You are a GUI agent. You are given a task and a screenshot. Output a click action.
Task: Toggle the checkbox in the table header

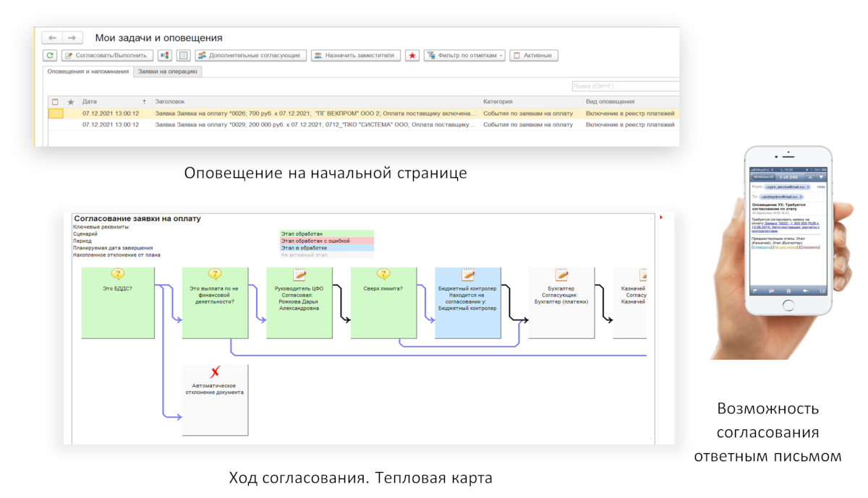click(x=55, y=102)
